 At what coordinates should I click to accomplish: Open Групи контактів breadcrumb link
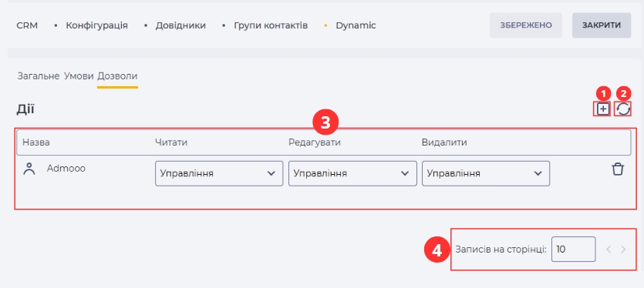[x=271, y=25]
